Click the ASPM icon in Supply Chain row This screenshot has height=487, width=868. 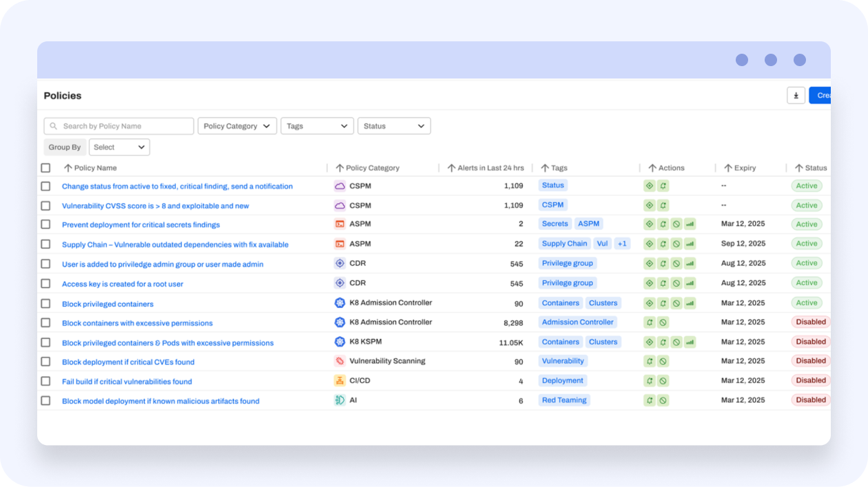point(340,244)
